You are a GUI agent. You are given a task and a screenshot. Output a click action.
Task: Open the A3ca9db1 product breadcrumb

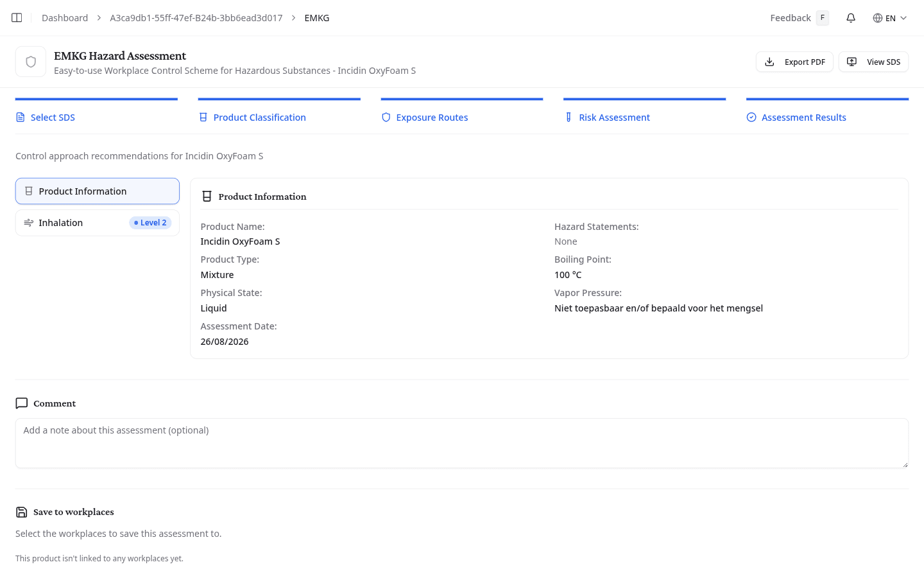point(196,18)
